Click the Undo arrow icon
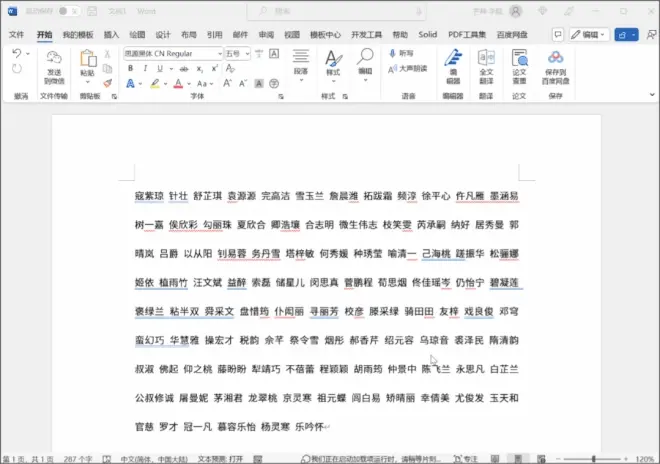The height and width of the screenshot is (464, 660). [16, 53]
